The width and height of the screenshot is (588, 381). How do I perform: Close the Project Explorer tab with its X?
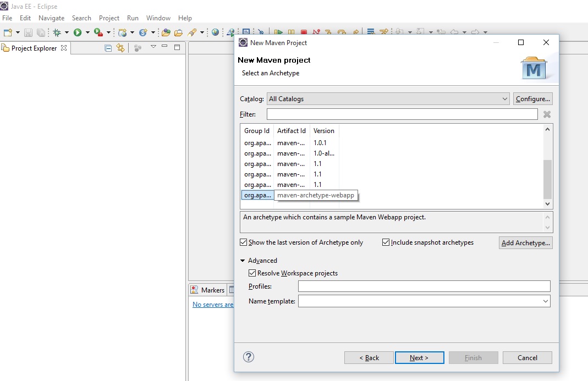(x=64, y=48)
